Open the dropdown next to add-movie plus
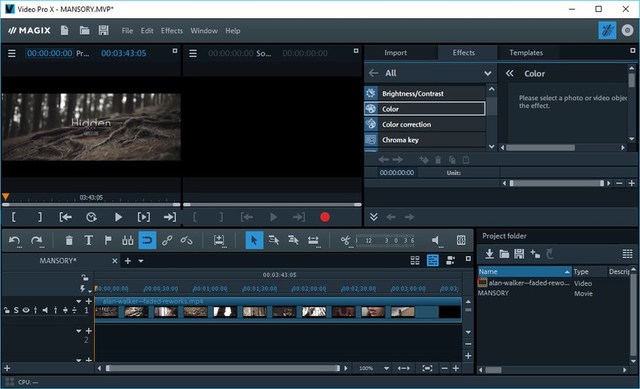Screen dimensions: 640x389 [141, 261]
